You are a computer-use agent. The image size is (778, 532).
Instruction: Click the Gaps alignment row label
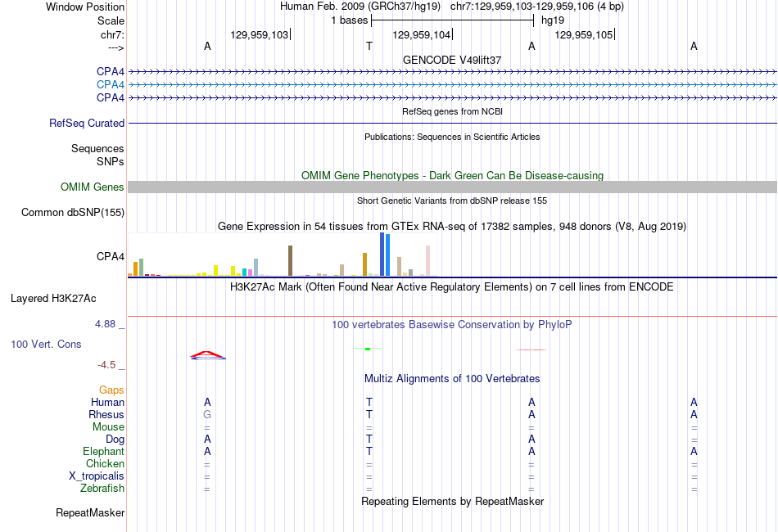111,390
